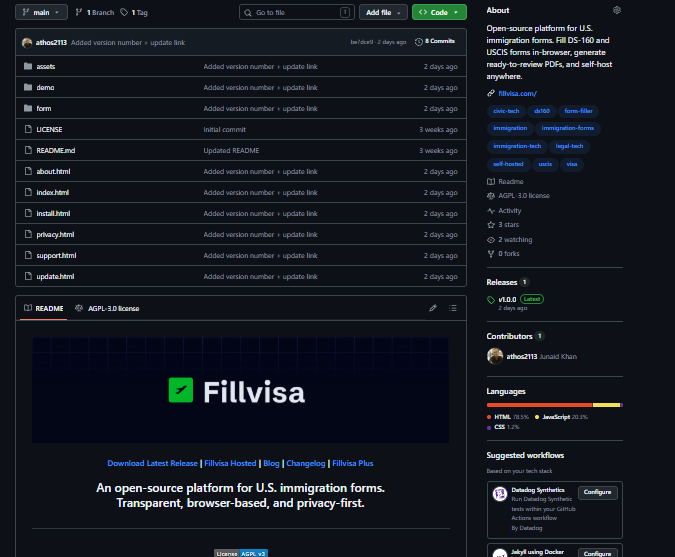Click the demo folder icon
Screen dimensions: 675x557
point(28,87)
